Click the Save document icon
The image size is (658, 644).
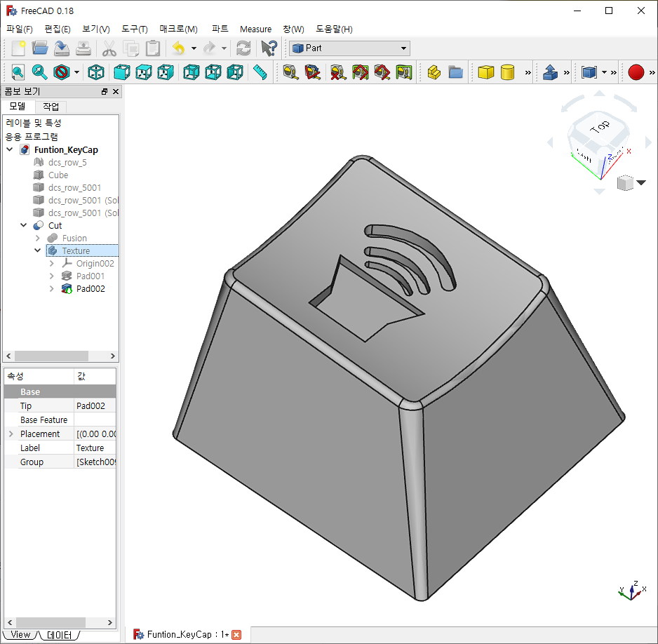click(62, 48)
